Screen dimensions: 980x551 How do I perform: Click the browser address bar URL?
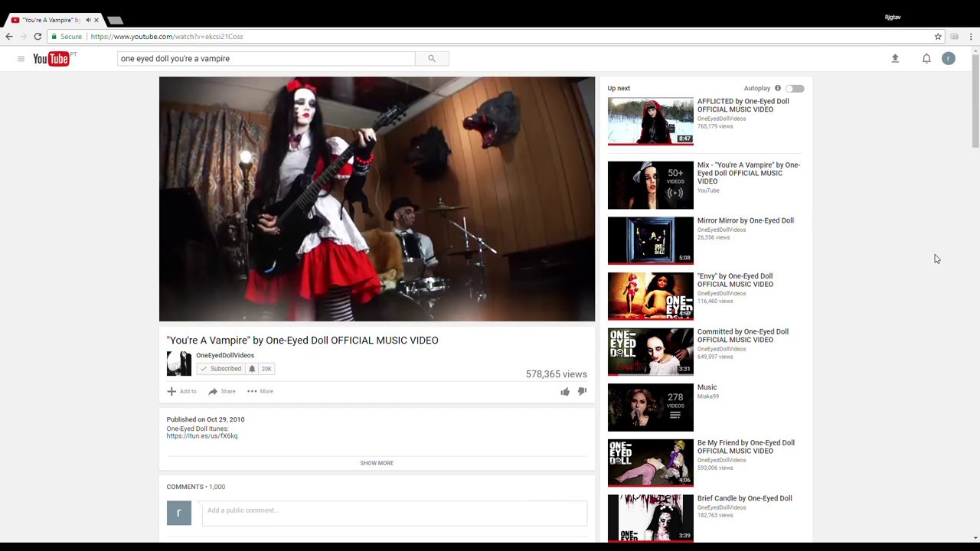(x=167, y=36)
